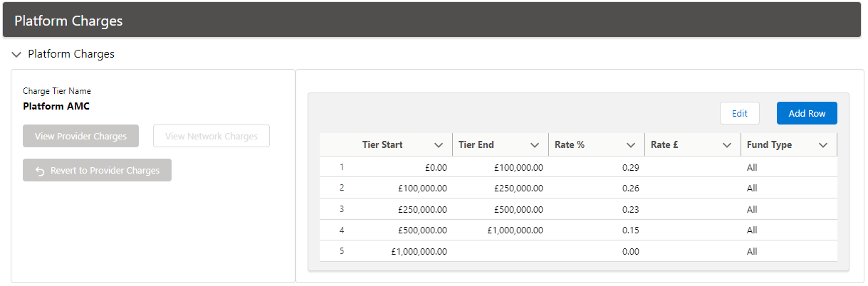
Task: Click the empty Tier End cell in row 5
Action: click(x=500, y=251)
